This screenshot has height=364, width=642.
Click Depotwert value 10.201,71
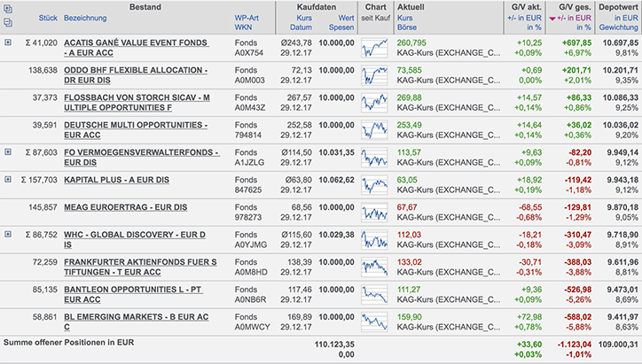[x=621, y=70]
